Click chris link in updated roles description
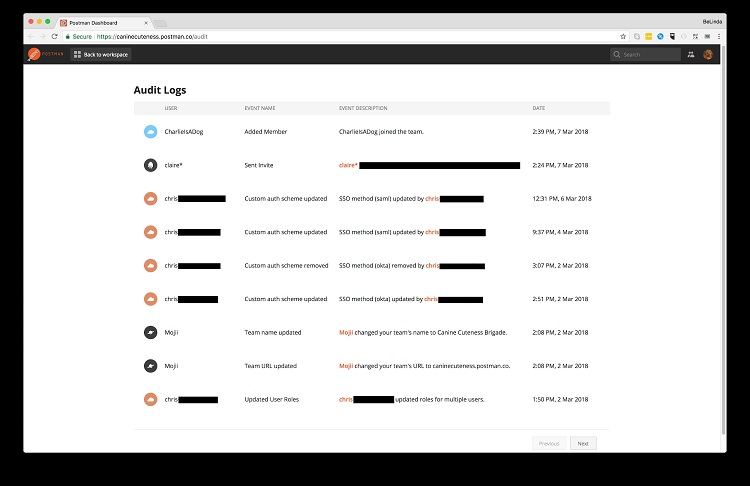The width and height of the screenshot is (750, 486). coord(345,399)
